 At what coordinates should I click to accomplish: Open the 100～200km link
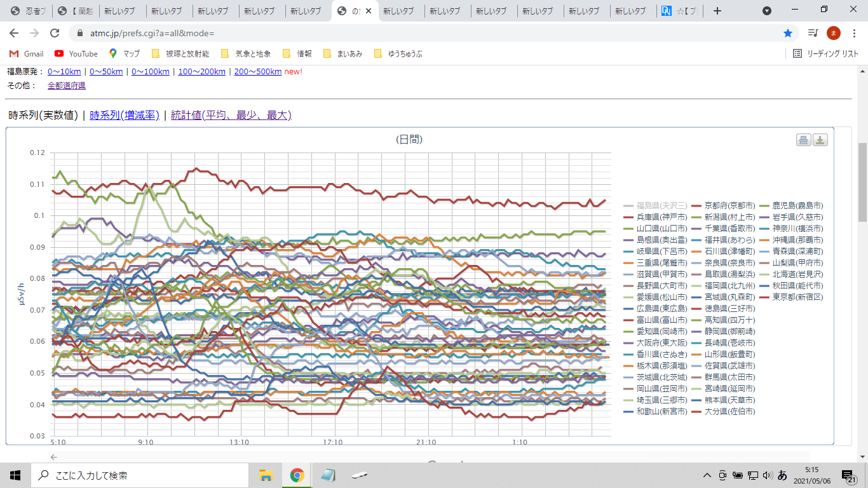click(x=202, y=71)
